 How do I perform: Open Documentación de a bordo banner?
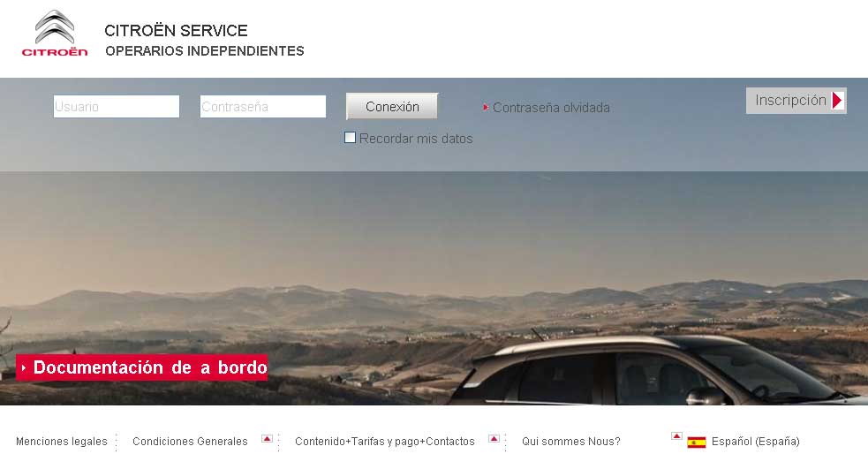coord(141,367)
